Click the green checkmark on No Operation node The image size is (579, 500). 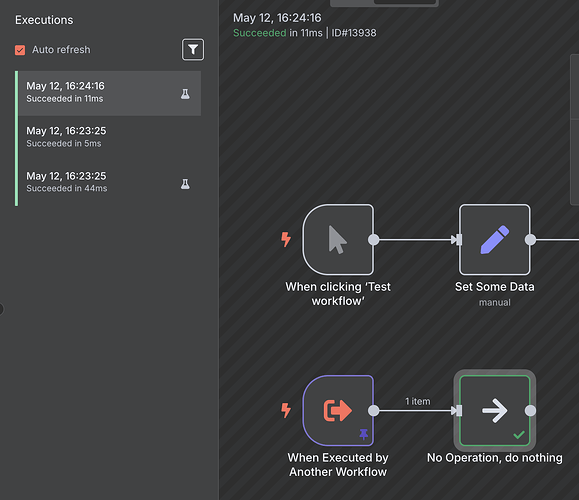(519, 435)
